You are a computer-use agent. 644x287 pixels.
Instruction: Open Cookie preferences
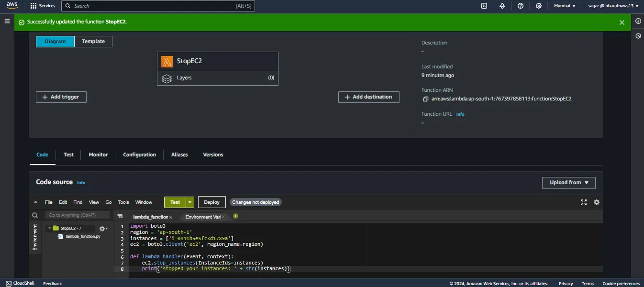point(621,284)
